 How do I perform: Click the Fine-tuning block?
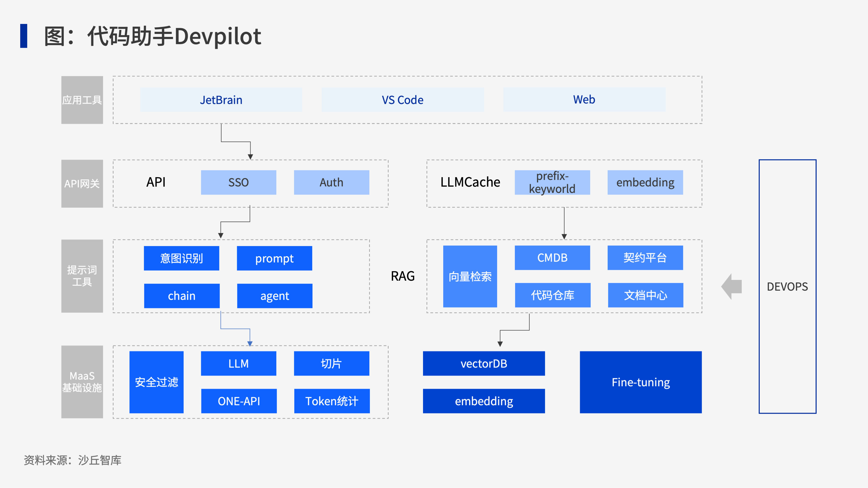click(x=641, y=382)
